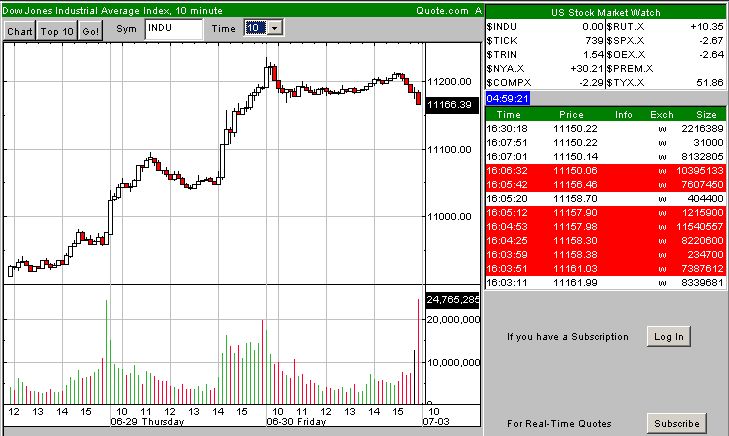Click the 11200.00 price axis label

point(449,82)
